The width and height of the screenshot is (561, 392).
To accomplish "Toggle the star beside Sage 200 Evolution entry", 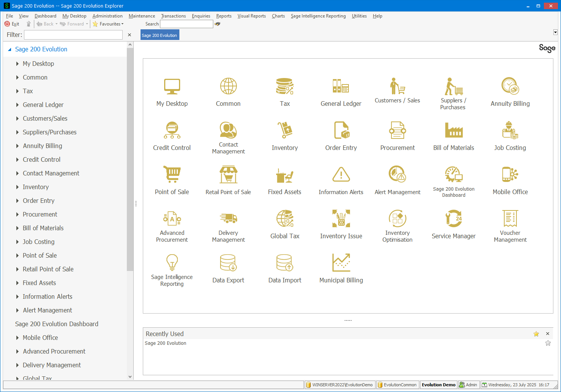I will click(548, 343).
